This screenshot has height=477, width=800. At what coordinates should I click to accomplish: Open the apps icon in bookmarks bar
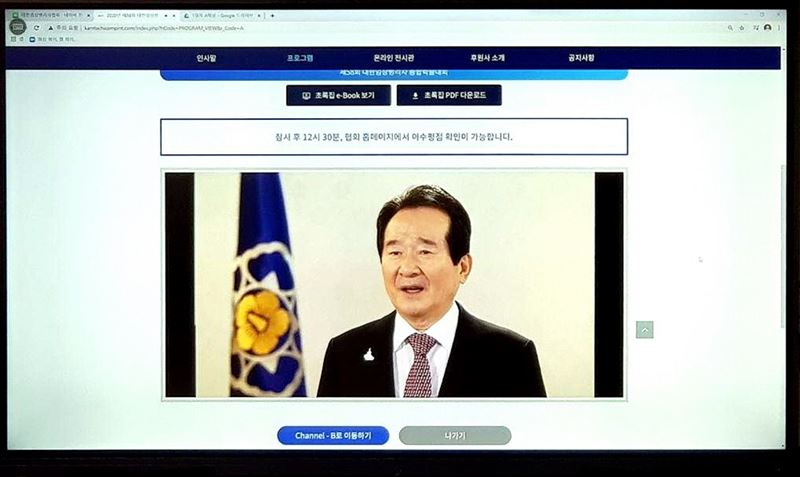(13, 39)
